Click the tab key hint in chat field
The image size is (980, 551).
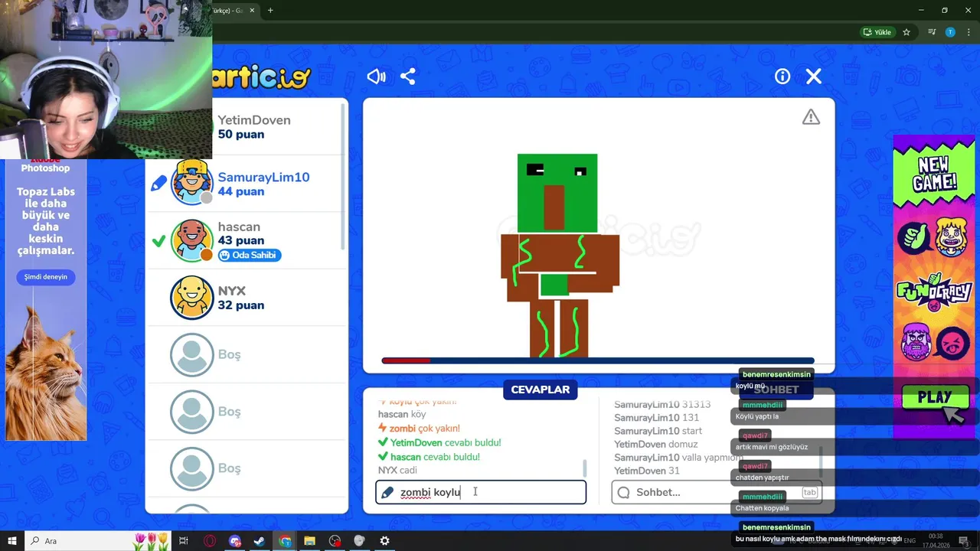tap(809, 492)
